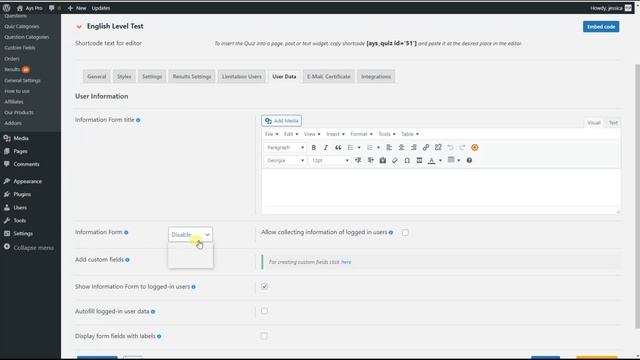Uncheck Show Information Form to logged-in users

pos(264,286)
